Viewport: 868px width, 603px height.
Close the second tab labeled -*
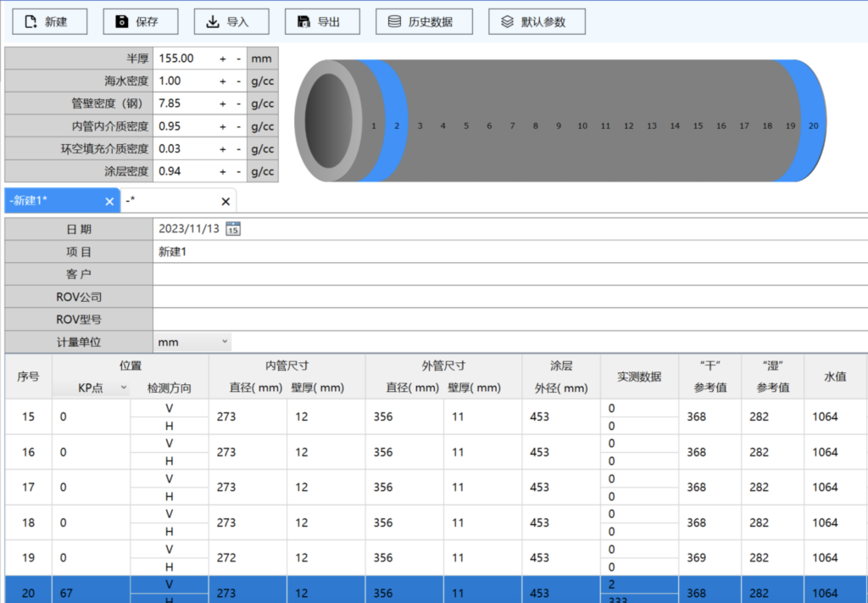click(225, 201)
